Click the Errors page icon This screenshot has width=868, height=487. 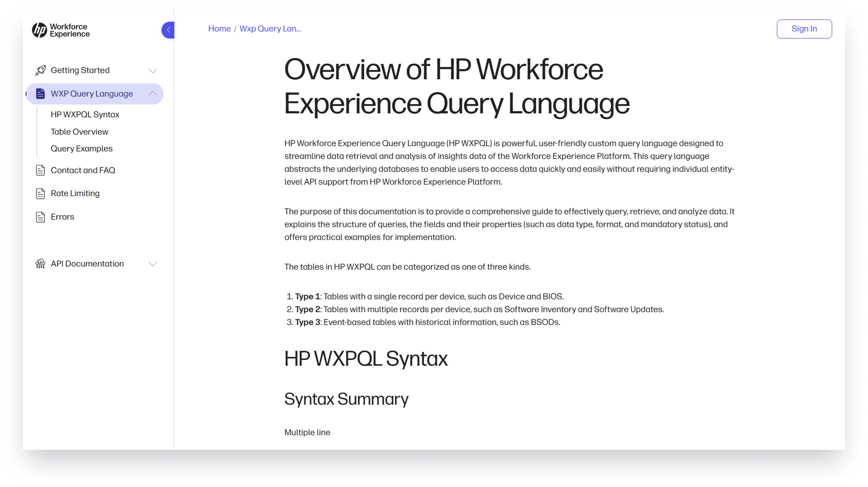click(40, 217)
